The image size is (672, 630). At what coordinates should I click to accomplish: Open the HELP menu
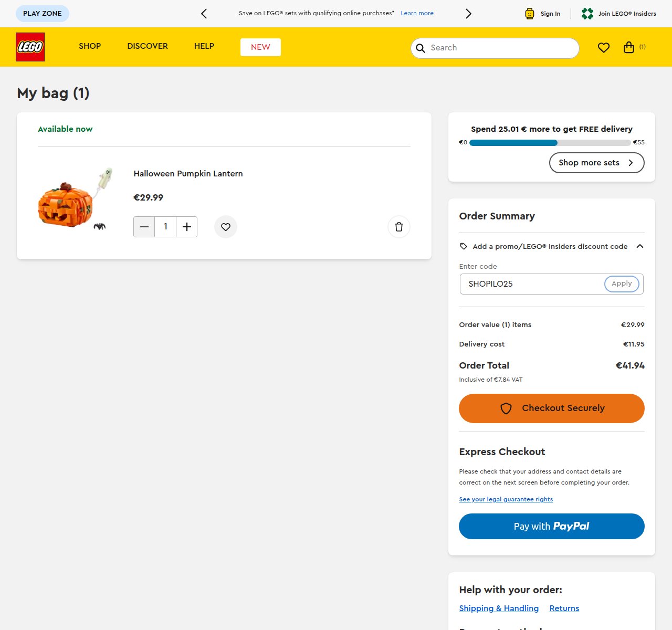[204, 46]
